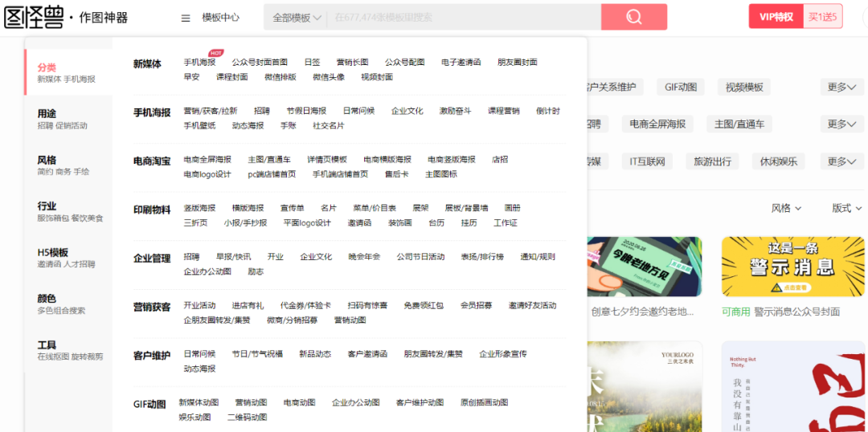Open 电商logo设计 category link
Screen dimensions: 868x432
click(207, 174)
